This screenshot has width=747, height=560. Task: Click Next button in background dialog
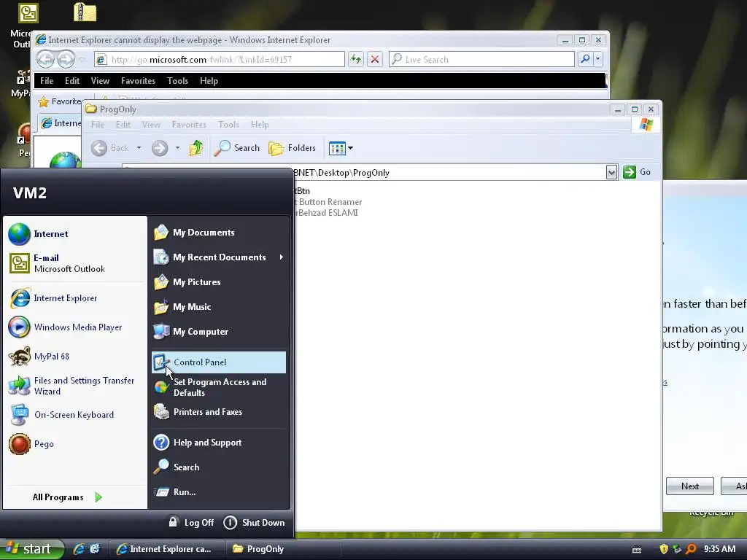click(690, 486)
